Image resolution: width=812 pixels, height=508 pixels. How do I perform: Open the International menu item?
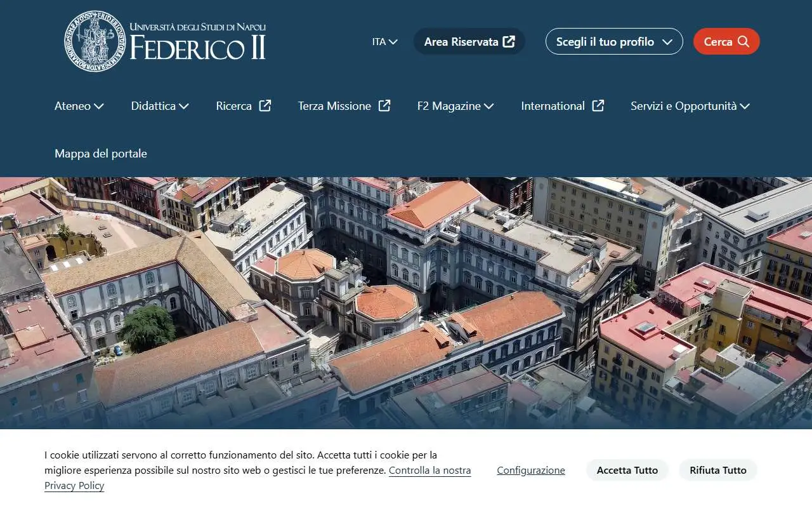pyautogui.click(x=563, y=106)
